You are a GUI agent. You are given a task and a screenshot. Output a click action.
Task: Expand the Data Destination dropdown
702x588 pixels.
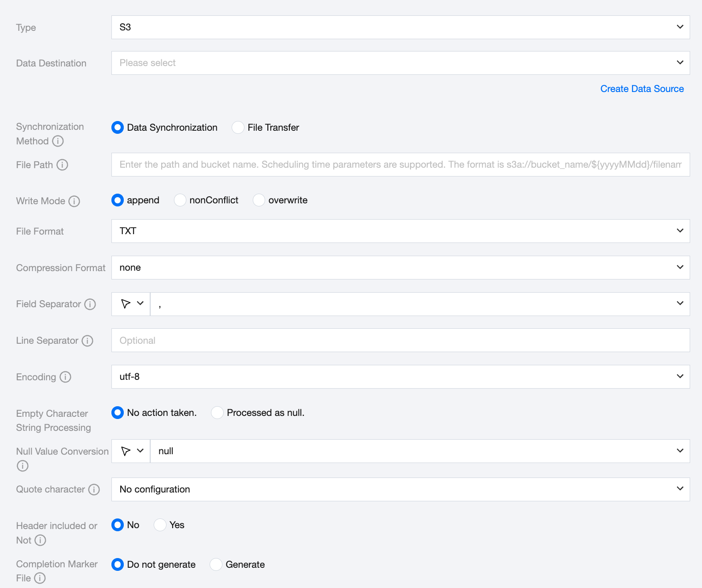[400, 63]
